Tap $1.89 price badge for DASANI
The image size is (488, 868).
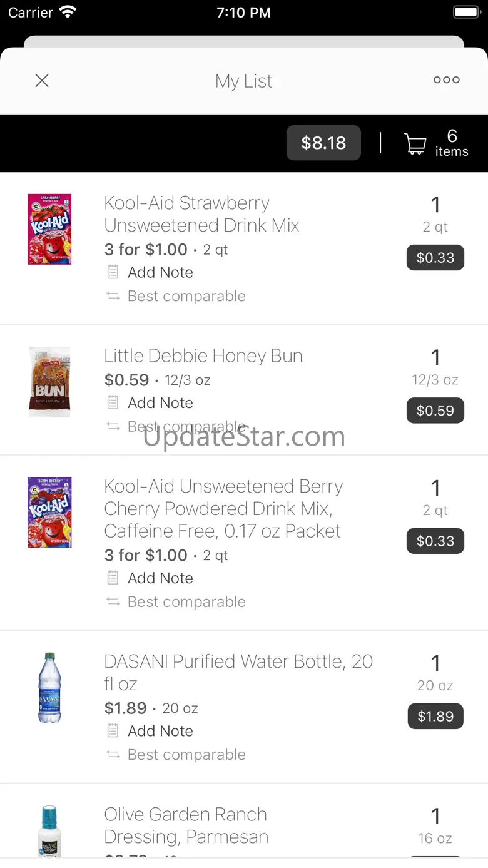pyautogui.click(x=435, y=717)
